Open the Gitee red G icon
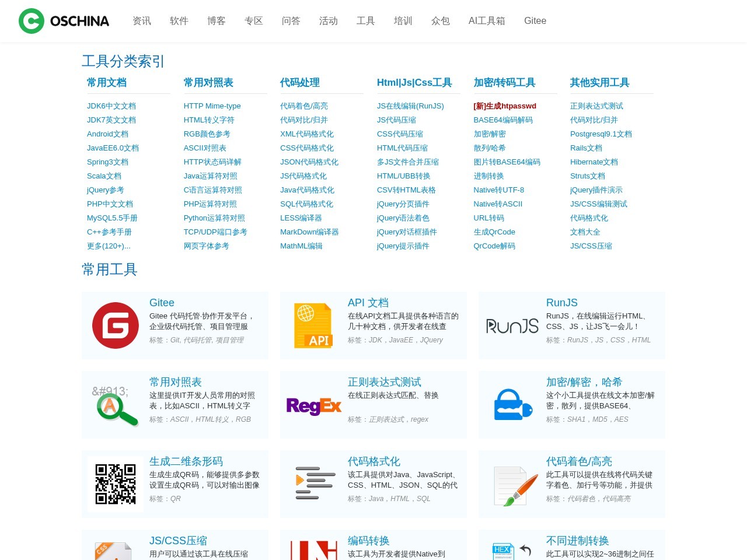 [116, 325]
